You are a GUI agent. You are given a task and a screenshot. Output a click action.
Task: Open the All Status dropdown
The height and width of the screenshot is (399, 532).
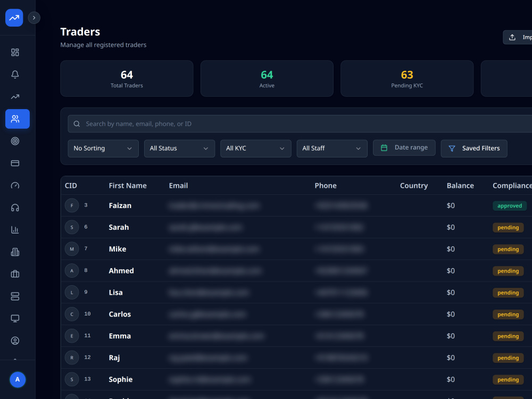pyautogui.click(x=179, y=148)
